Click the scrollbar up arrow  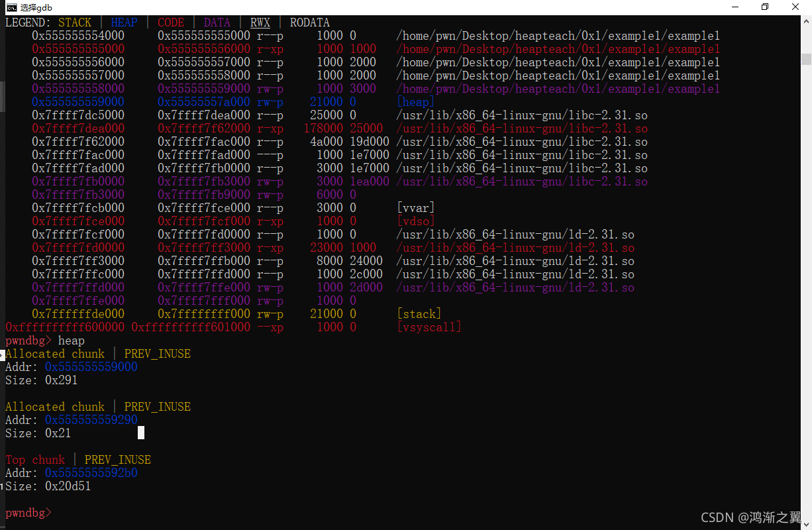806,22
